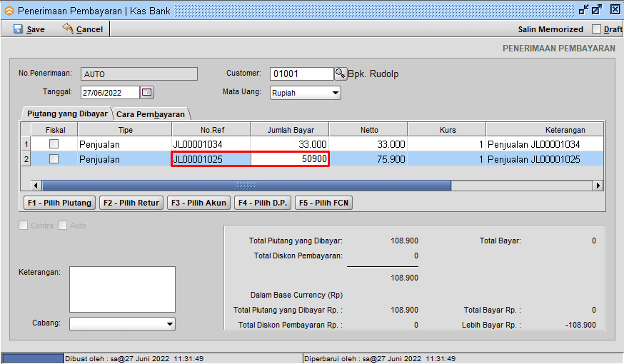
Task: Toggle the Auto checkbox
Action: coord(63,225)
